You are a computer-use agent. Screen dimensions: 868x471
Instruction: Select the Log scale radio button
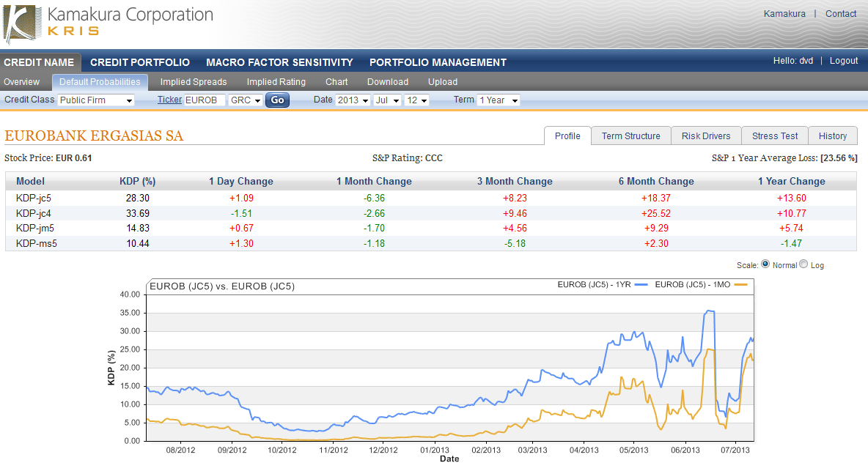803,264
